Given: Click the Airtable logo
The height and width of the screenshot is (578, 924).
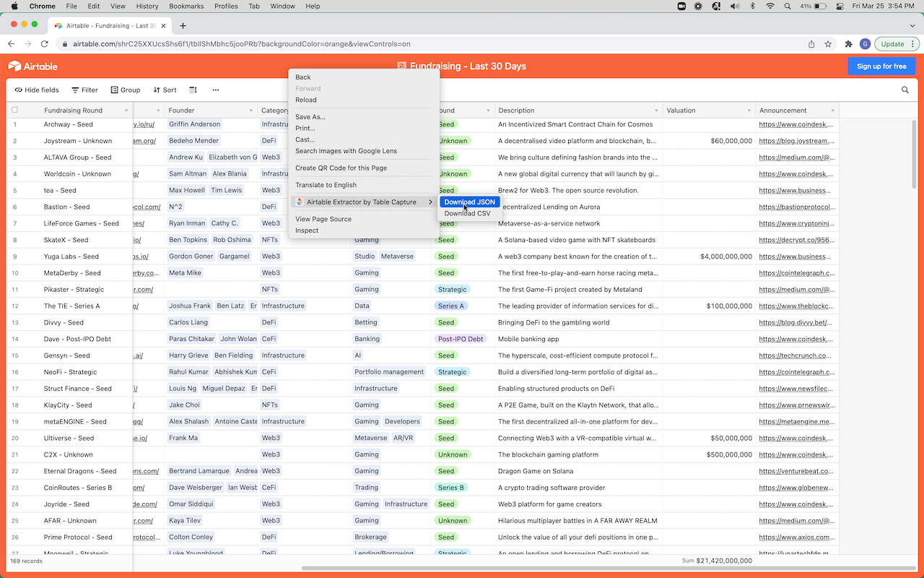Looking at the screenshot, I should tap(32, 66).
